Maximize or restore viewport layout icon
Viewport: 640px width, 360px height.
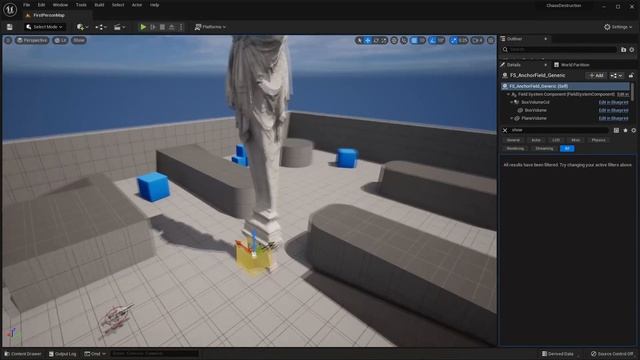[491, 40]
